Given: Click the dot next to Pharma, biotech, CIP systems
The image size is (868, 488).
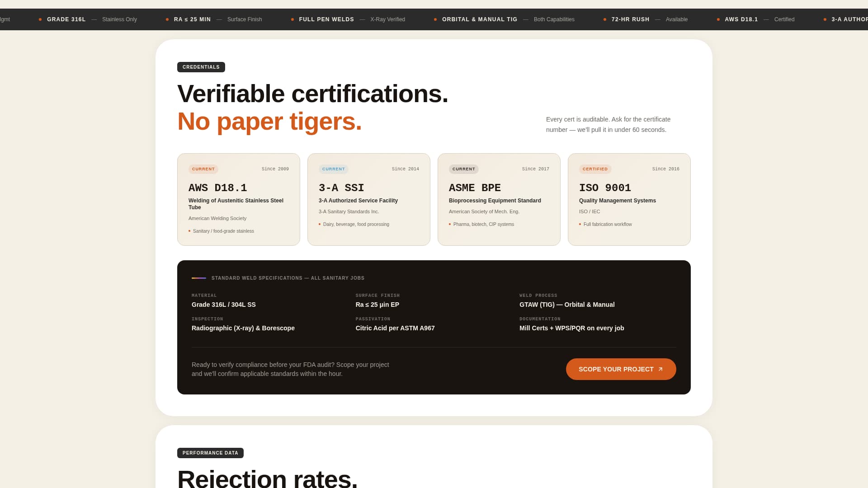Looking at the screenshot, I should [x=449, y=224].
